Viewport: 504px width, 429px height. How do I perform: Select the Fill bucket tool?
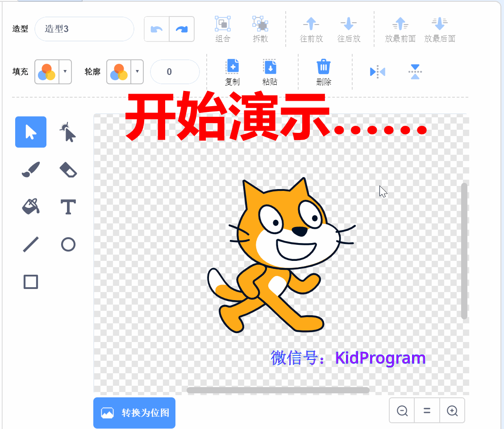(31, 206)
